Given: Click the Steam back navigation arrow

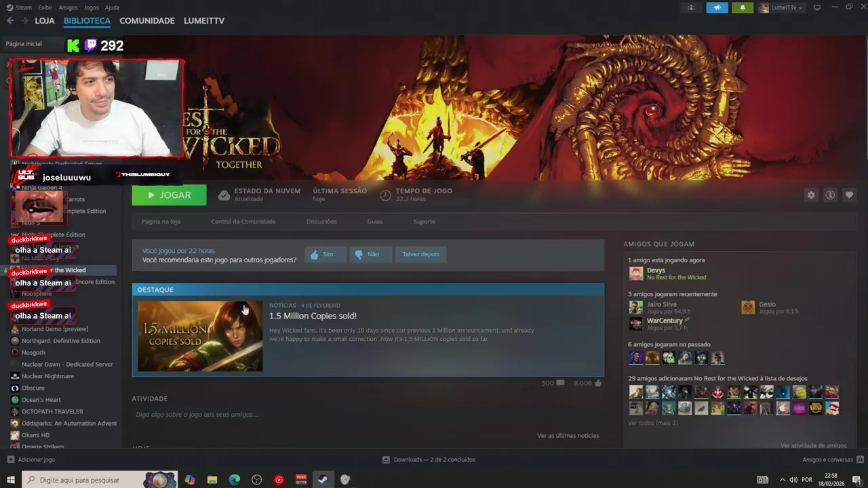Looking at the screenshot, I should coord(10,21).
